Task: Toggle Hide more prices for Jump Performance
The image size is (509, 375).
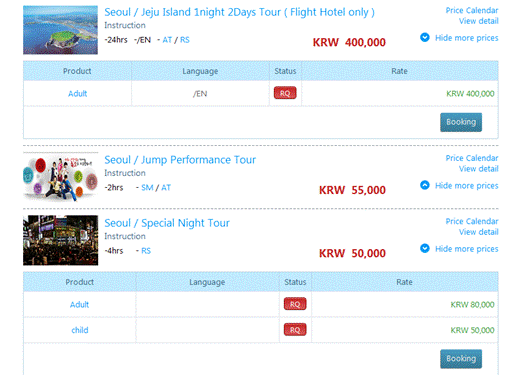Action: [466, 185]
